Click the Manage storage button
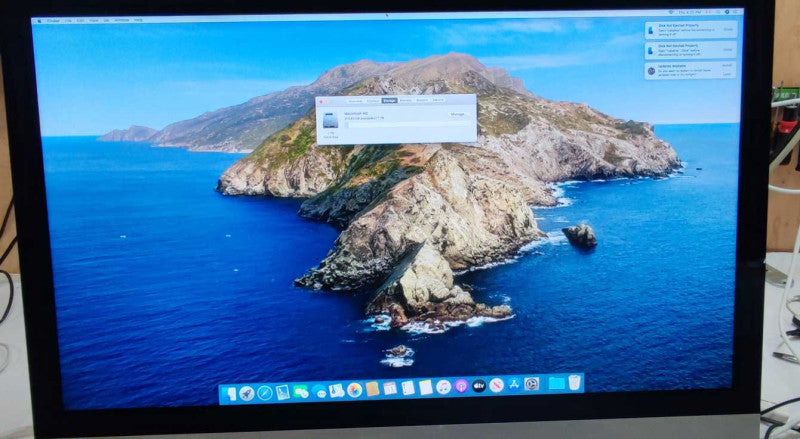Image resolution: width=800 pixels, height=439 pixels. tap(457, 114)
